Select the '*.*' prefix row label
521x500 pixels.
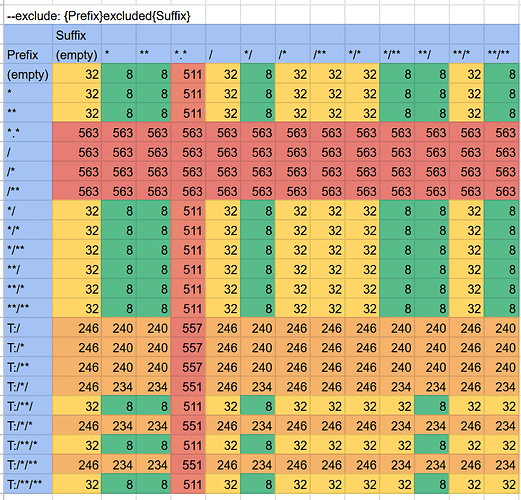28,133
